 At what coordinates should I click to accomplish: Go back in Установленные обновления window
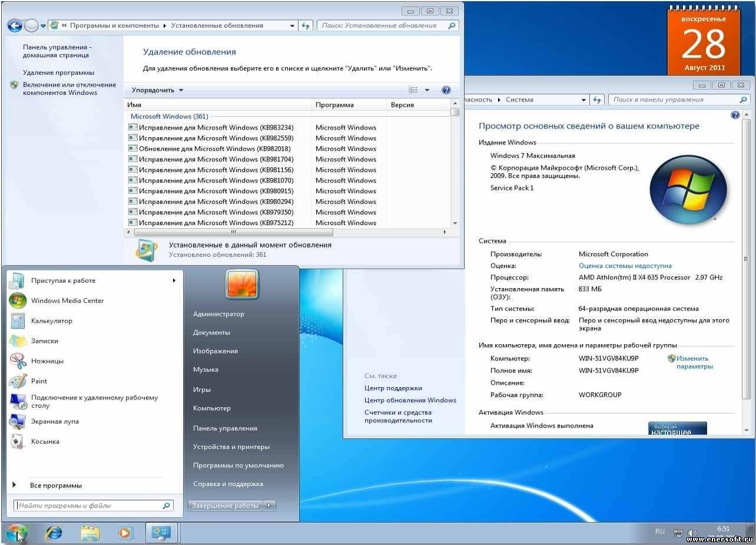click(x=15, y=25)
